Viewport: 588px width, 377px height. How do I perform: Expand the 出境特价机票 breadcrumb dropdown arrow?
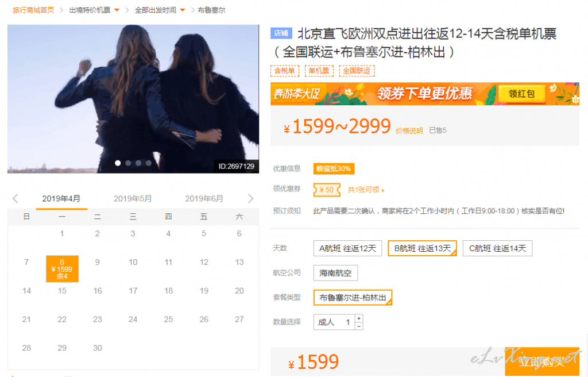click(117, 10)
